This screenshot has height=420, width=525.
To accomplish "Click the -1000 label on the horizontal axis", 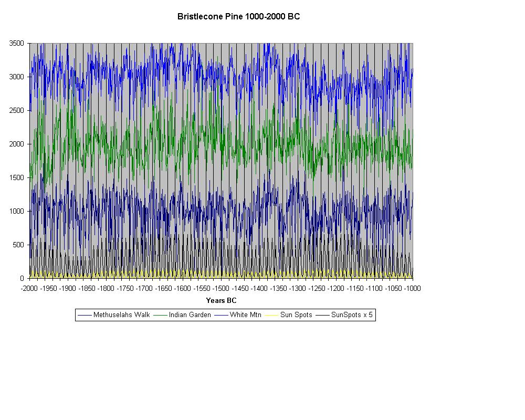I will 412,288.
